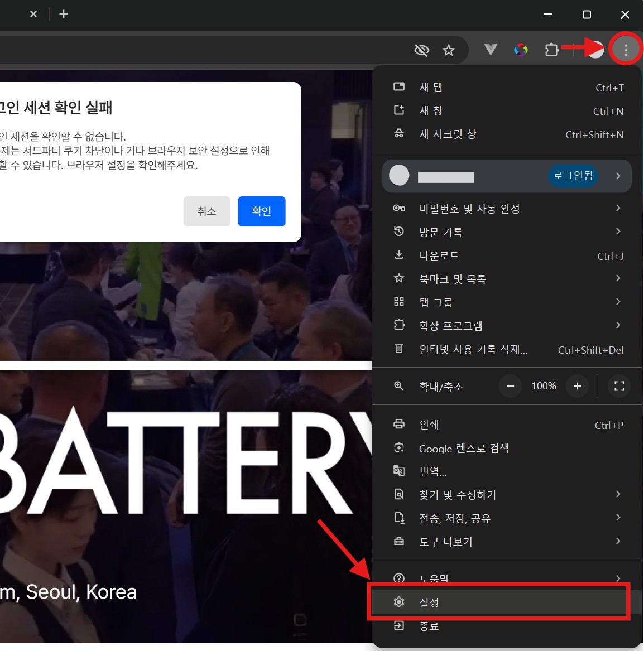This screenshot has height=651, width=644.
Task: Click the V-shaped extension icon
Action: click(491, 50)
